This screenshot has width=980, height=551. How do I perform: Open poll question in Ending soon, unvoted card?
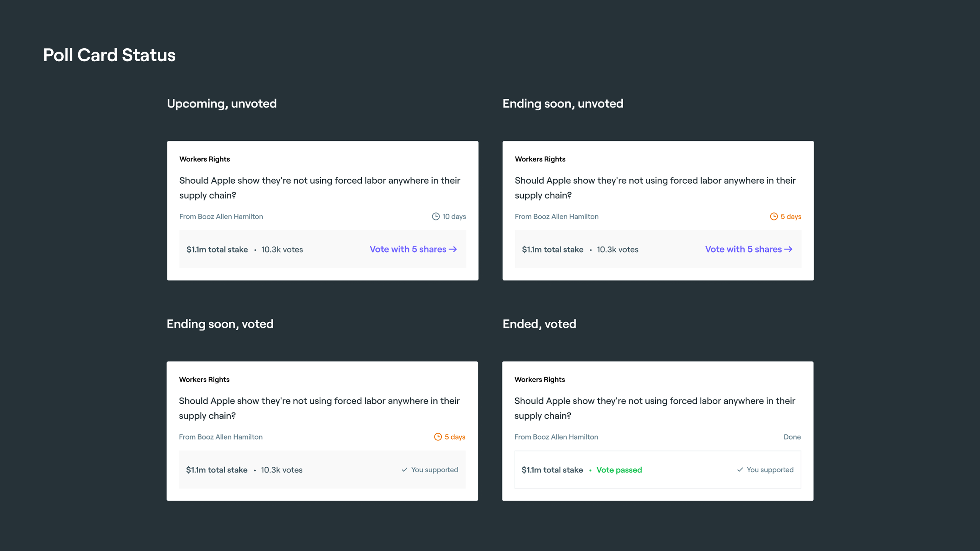coord(655,188)
